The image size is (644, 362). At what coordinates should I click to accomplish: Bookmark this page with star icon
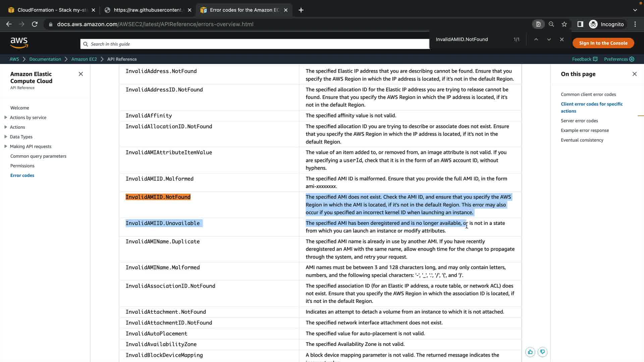[564, 24]
